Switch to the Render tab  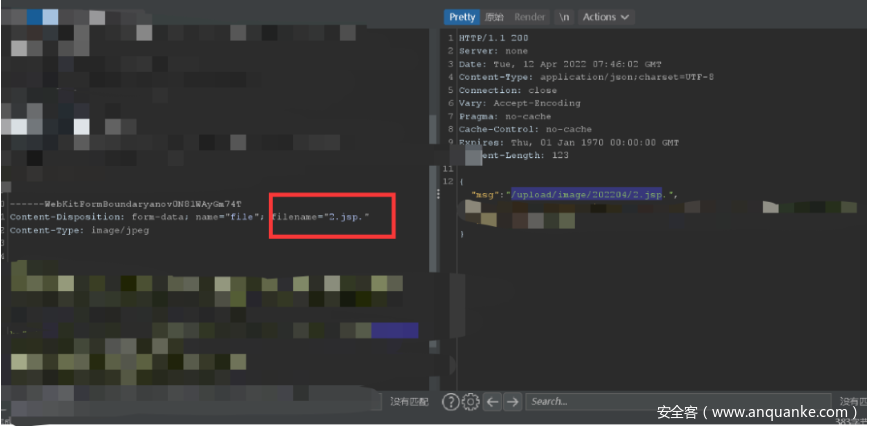pyautogui.click(x=529, y=17)
